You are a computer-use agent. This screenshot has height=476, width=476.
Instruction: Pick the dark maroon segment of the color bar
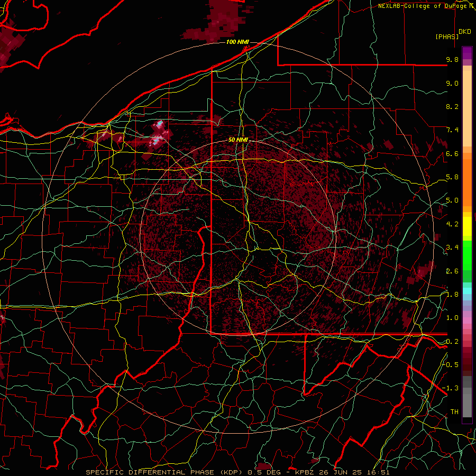(x=467, y=361)
